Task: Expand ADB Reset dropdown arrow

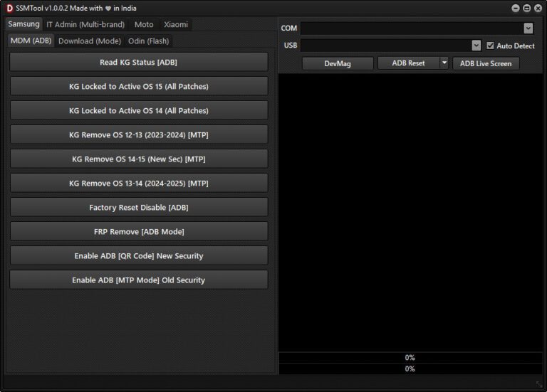Action: click(444, 63)
